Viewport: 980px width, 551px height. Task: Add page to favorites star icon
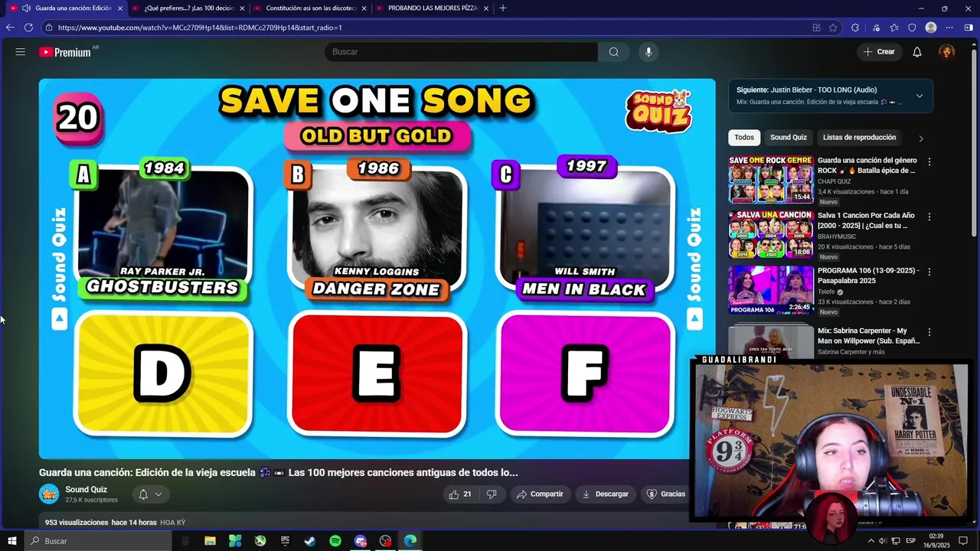[x=834, y=28]
